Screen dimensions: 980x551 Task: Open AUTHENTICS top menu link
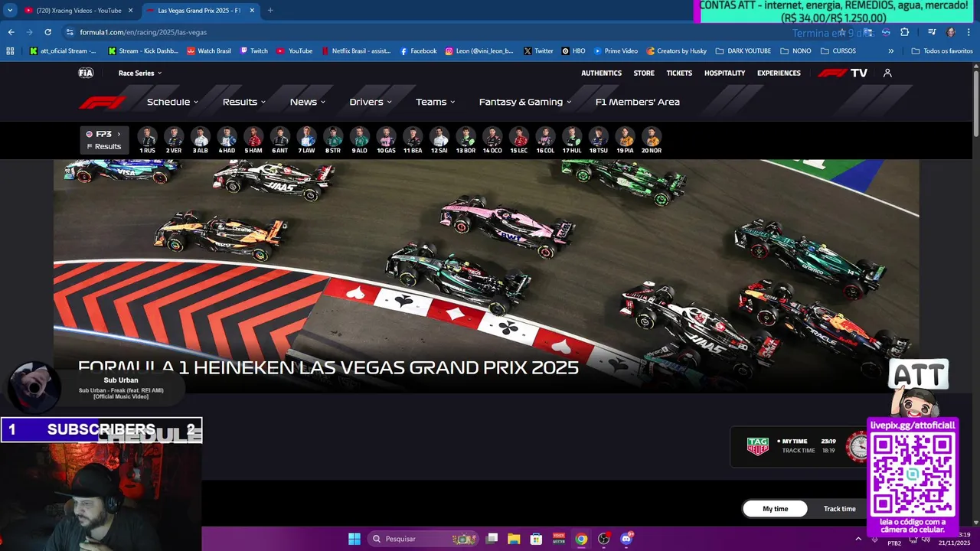point(601,73)
